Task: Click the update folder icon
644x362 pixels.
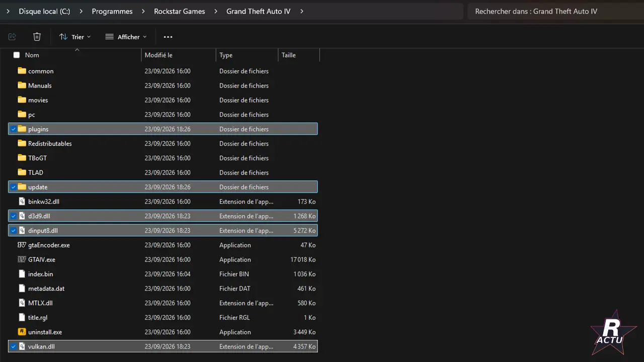Action: point(22,187)
